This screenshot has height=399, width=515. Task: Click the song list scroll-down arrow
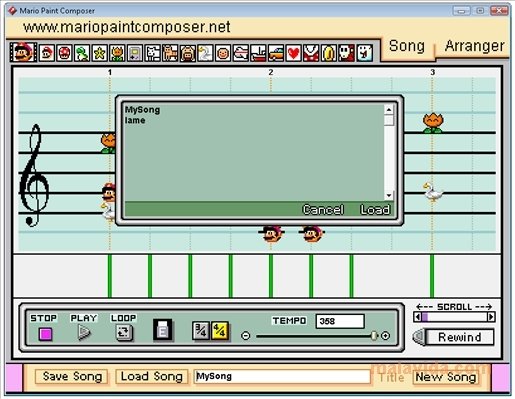[x=389, y=195]
